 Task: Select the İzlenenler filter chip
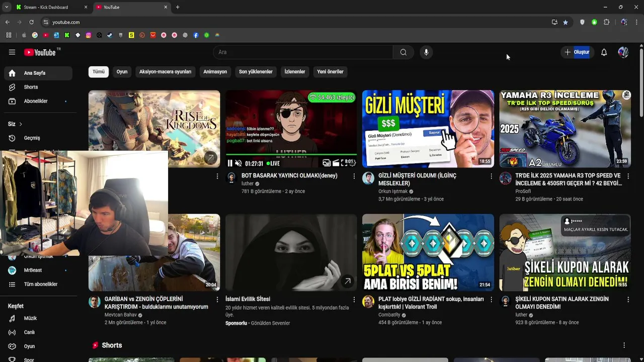pos(295,71)
